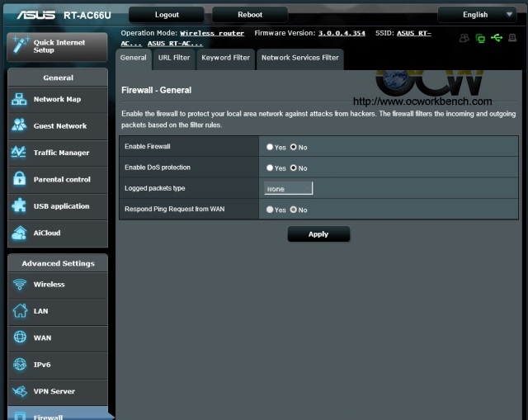Set Enable DoS protection to No
The width and height of the screenshot is (528, 420).
294,168
